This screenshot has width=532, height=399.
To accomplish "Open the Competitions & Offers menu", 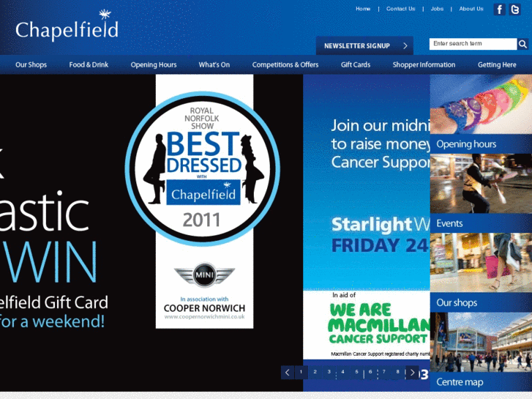I will [x=285, y=65].
